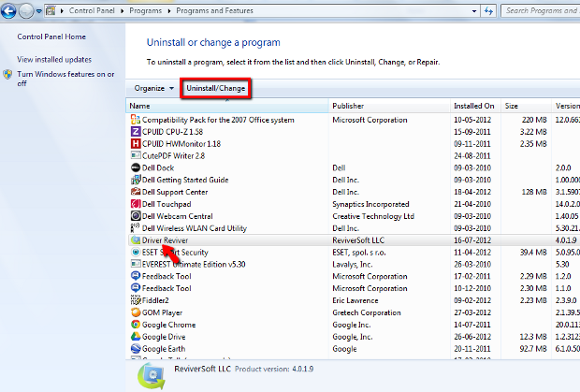
Task: Select Programs breadcrumb segment
Action: click(145, 10)
